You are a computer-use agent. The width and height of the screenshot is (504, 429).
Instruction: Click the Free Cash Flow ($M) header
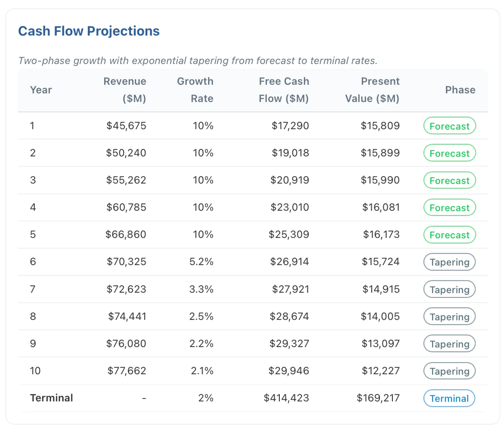pos(284,90)
